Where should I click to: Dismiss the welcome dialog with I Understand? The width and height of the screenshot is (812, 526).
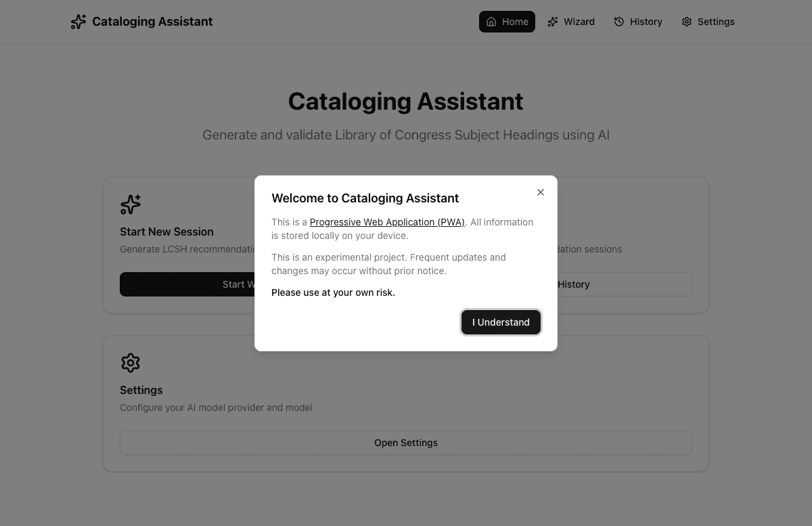point(501,322)
